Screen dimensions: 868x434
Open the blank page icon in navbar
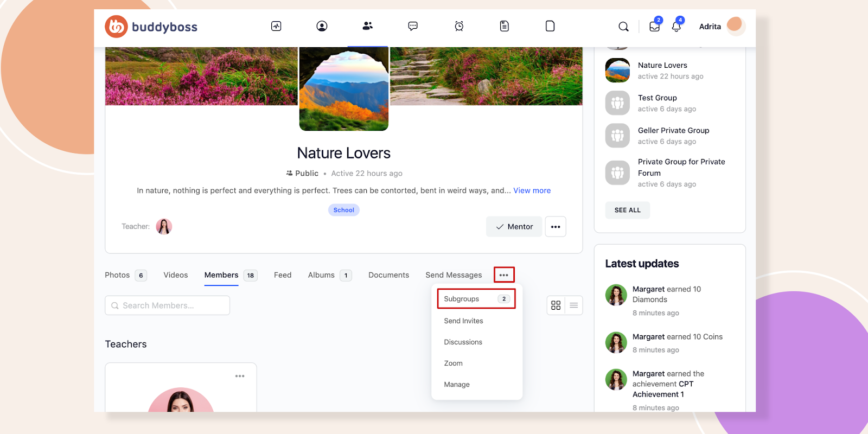pyautogui.click(x=550, y=26)
